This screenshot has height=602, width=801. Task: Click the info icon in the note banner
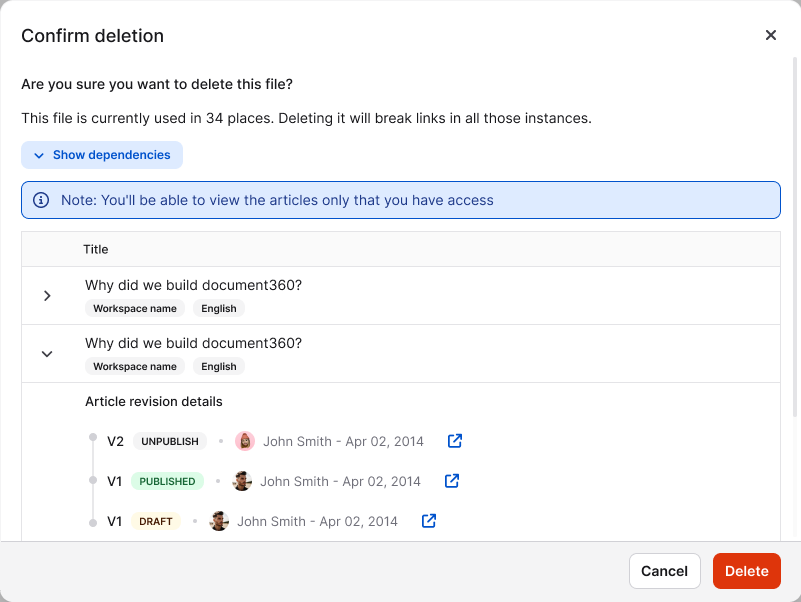(41, 200)
